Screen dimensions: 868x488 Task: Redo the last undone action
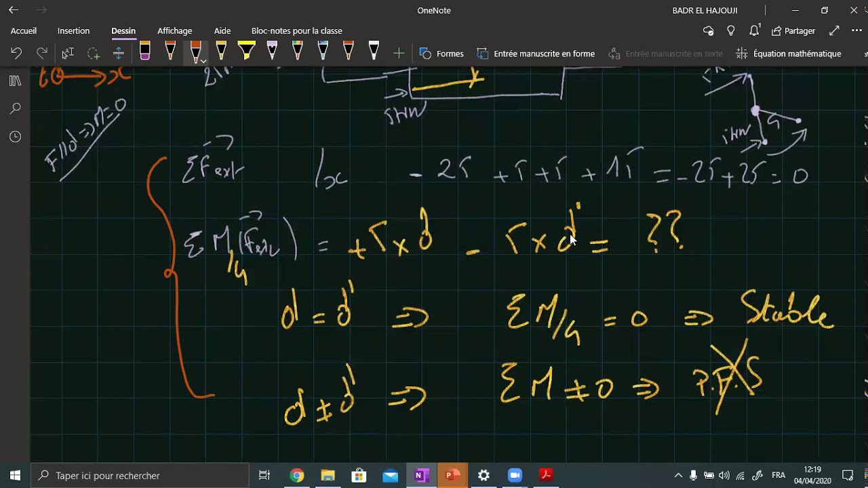coord(42,54)
